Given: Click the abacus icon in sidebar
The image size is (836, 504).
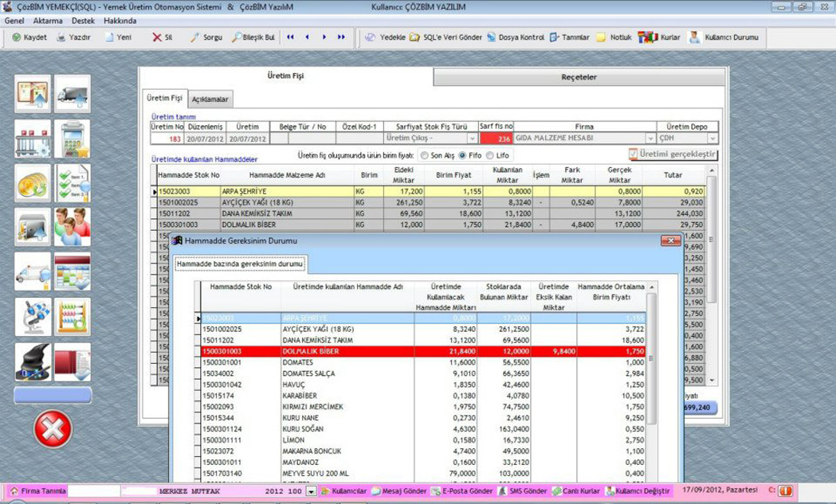Looking at the screenshot, I should 72,317.
